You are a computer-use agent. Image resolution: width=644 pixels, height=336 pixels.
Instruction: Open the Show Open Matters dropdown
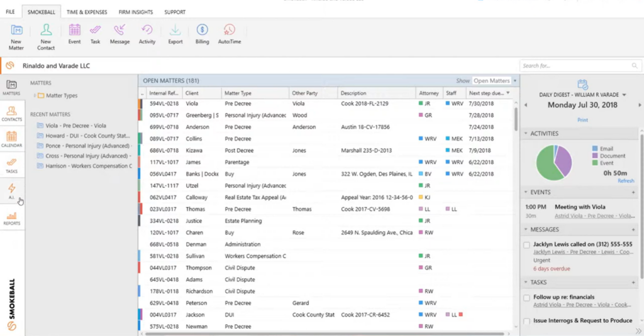pos(515,81)
